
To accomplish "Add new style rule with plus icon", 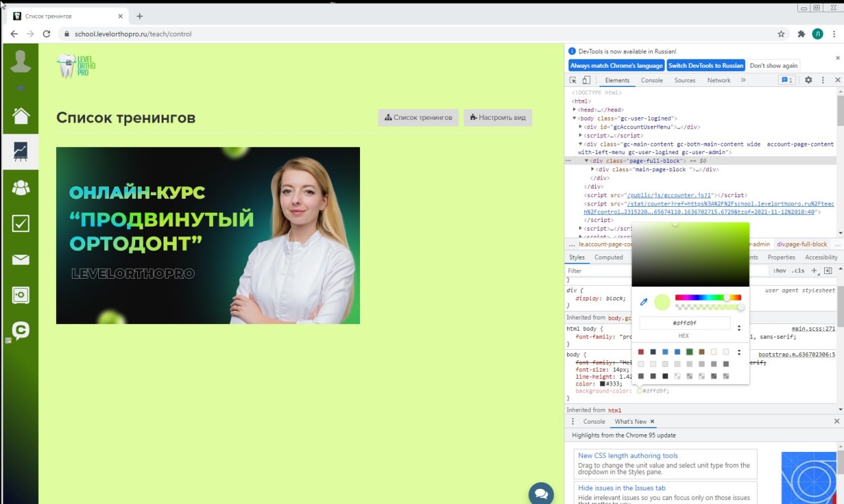I will pyautogui.click(x=814, y=270).
